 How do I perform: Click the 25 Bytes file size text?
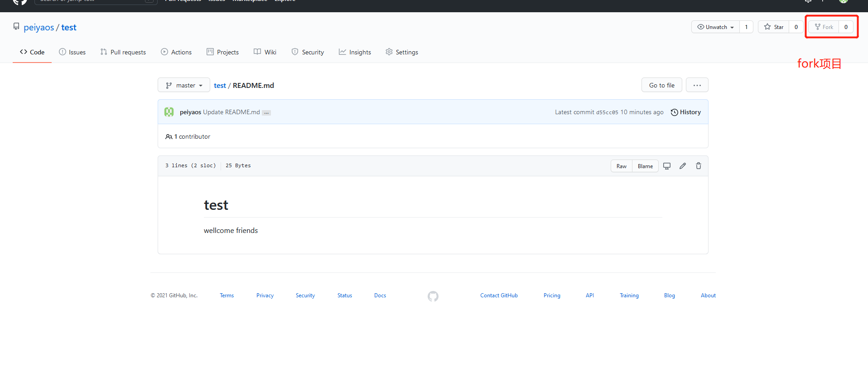coord(238,165)
